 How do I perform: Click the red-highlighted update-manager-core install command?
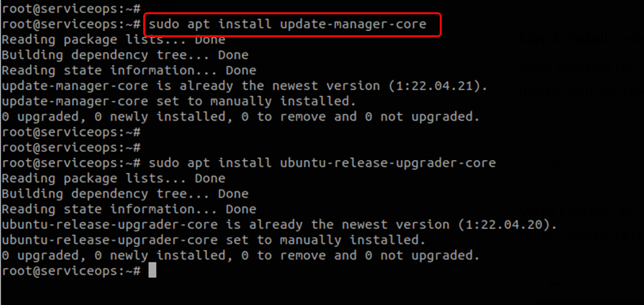[x=287, y=24]
